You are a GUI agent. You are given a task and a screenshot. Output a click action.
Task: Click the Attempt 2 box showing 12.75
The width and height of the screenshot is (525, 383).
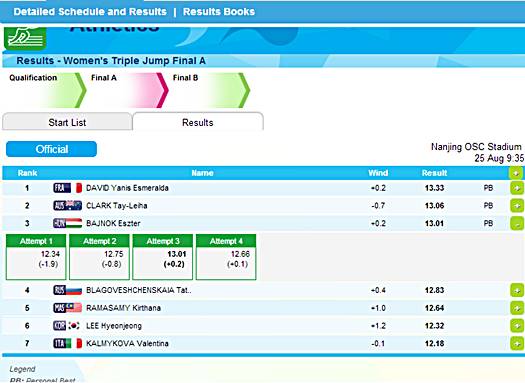(x=99, y=257)
